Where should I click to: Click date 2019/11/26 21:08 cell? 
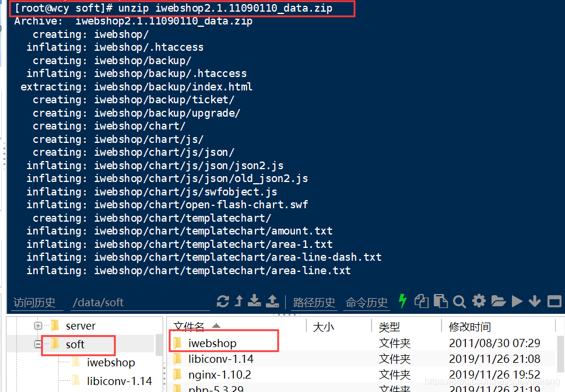(x=494, y=359)
